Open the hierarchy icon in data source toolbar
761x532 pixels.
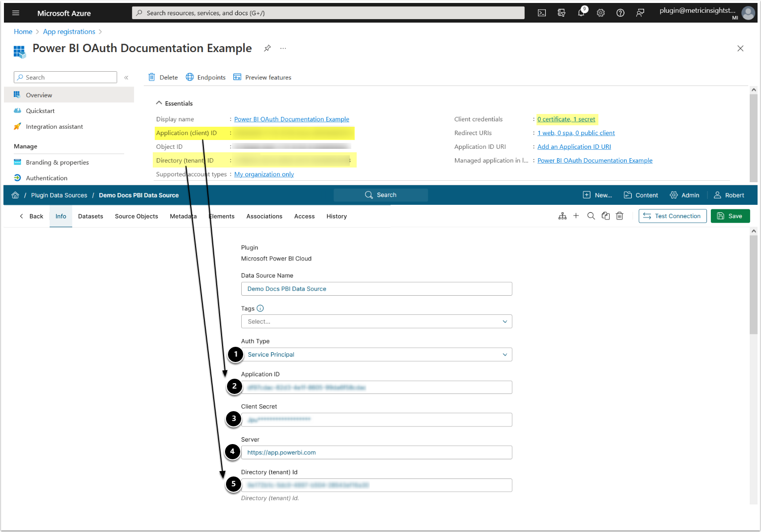point(563,216)
